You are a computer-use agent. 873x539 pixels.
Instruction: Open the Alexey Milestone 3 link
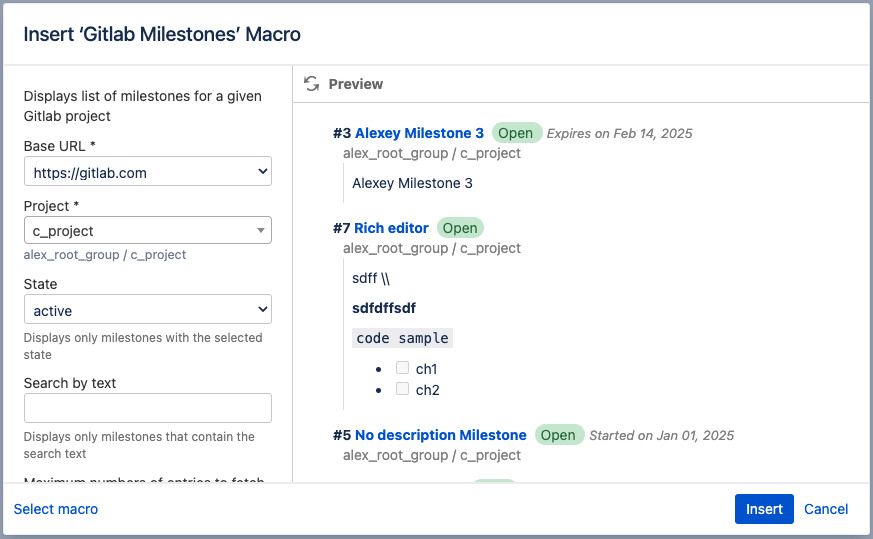coord(419,133)
